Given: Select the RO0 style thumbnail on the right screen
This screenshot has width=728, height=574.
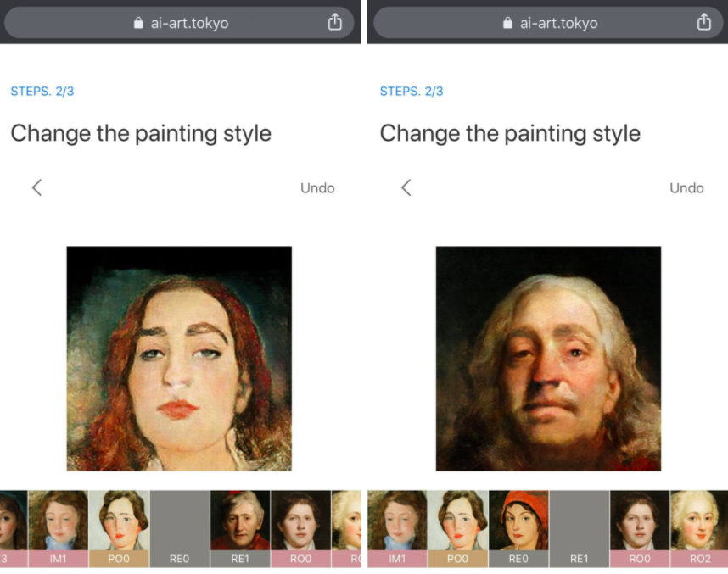Looking at the screenshot, I should [x=640, y=529].
